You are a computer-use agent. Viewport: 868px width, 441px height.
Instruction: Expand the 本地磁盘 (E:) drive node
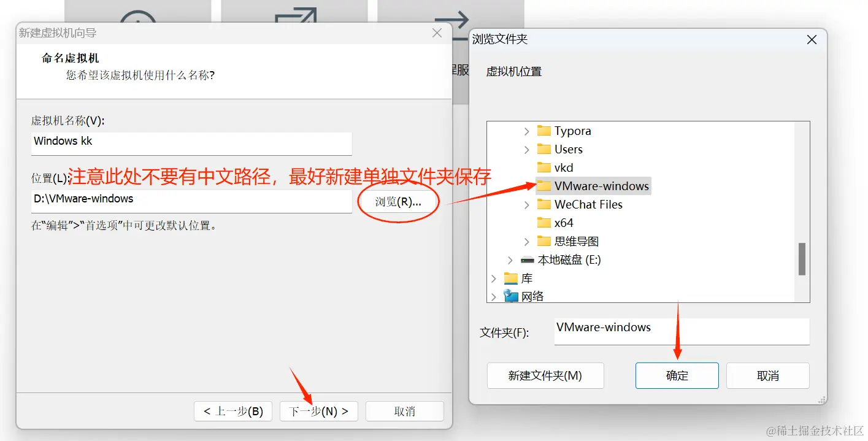click(510, 260)
